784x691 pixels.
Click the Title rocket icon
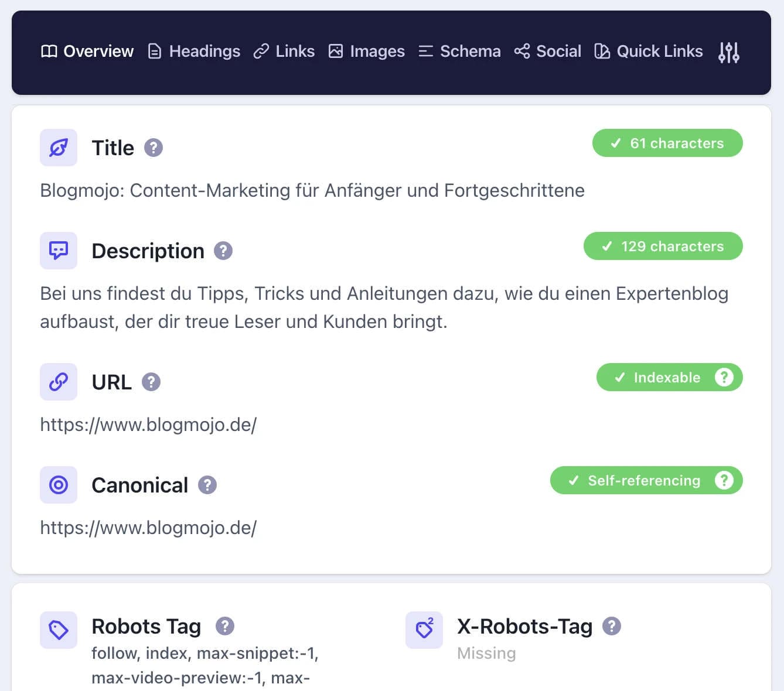(59, 148)
